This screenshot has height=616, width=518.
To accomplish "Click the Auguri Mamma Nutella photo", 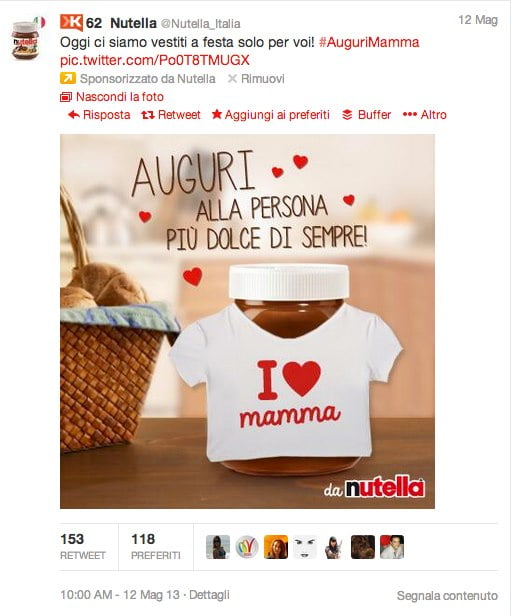I will 247,321.
